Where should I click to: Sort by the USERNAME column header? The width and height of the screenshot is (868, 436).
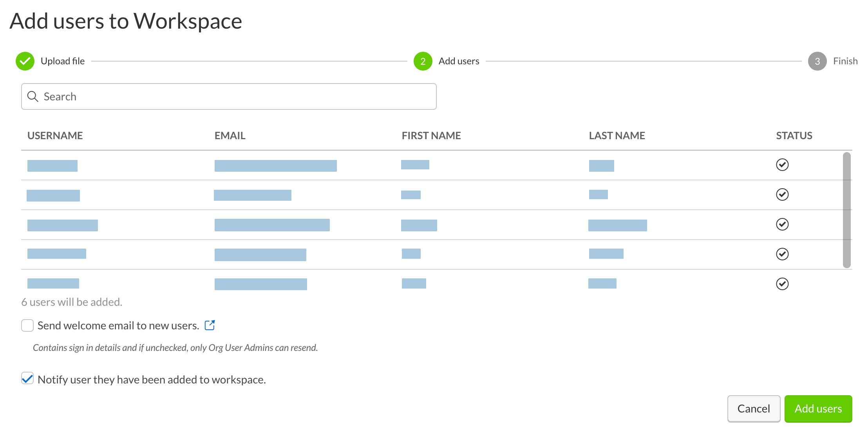coord(55,135)
